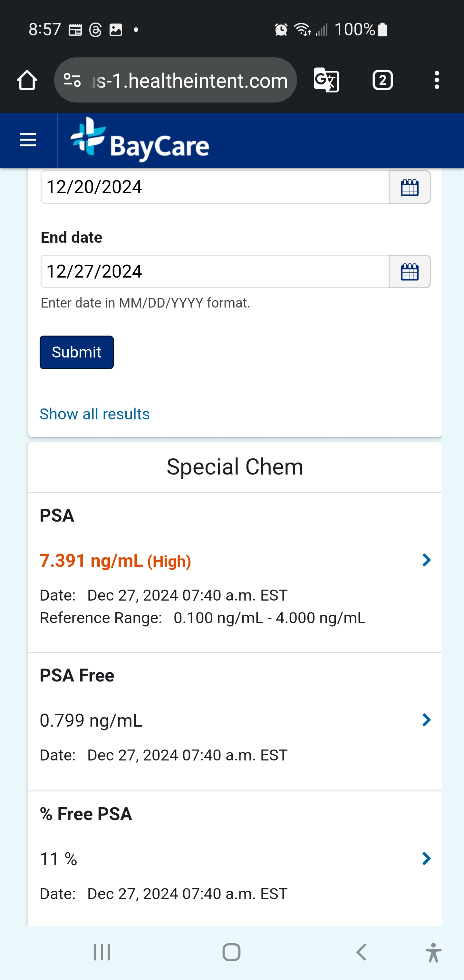The height and width of the screenshot is (980, 464).
Task: Expand the PSA Free result chevron
Action: point(426,720)
